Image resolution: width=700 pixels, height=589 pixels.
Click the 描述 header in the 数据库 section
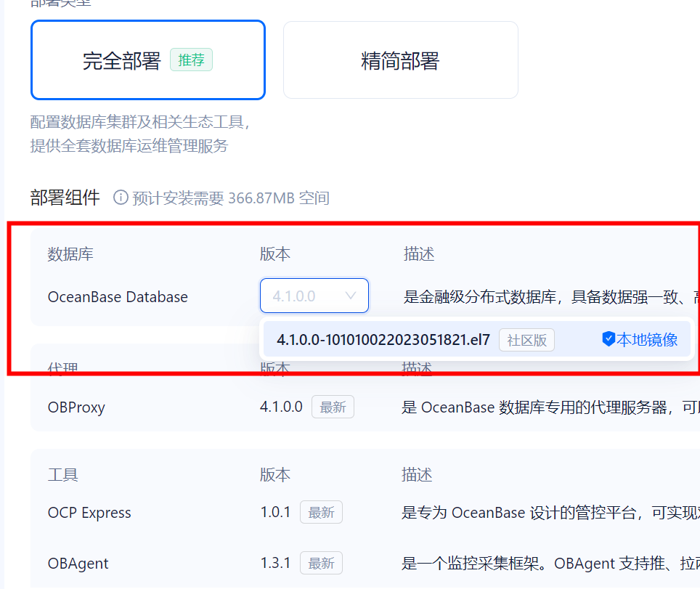pyautogui.click(x=419, y=254)
